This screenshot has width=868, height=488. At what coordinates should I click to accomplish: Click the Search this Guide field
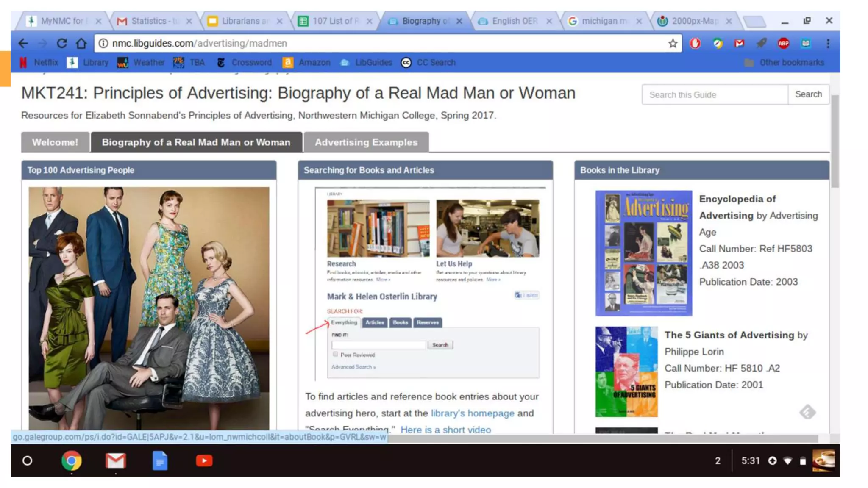pos(715,95)
